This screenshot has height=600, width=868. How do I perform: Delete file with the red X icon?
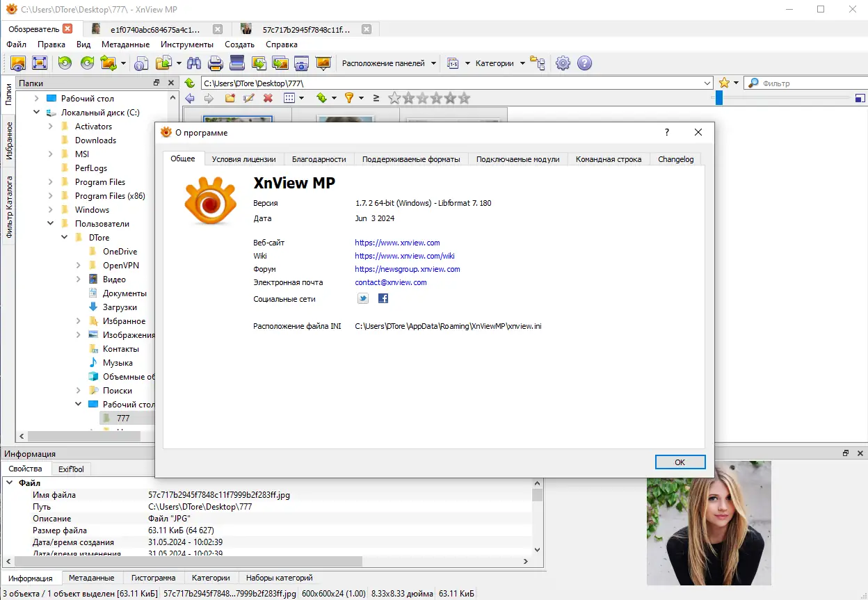click(268, 98)
